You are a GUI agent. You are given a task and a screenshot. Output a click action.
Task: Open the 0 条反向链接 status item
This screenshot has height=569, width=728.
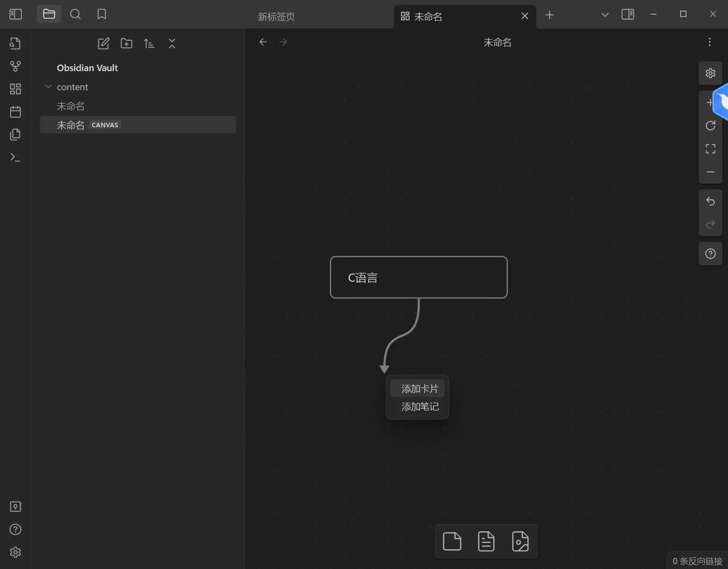coord(697,561)
